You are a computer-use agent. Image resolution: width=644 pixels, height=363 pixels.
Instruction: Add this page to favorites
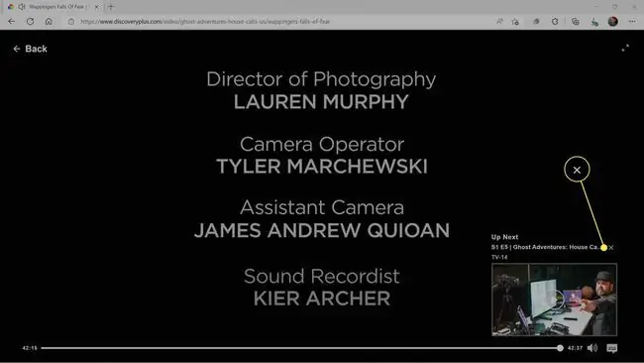(x=515, y=22)
